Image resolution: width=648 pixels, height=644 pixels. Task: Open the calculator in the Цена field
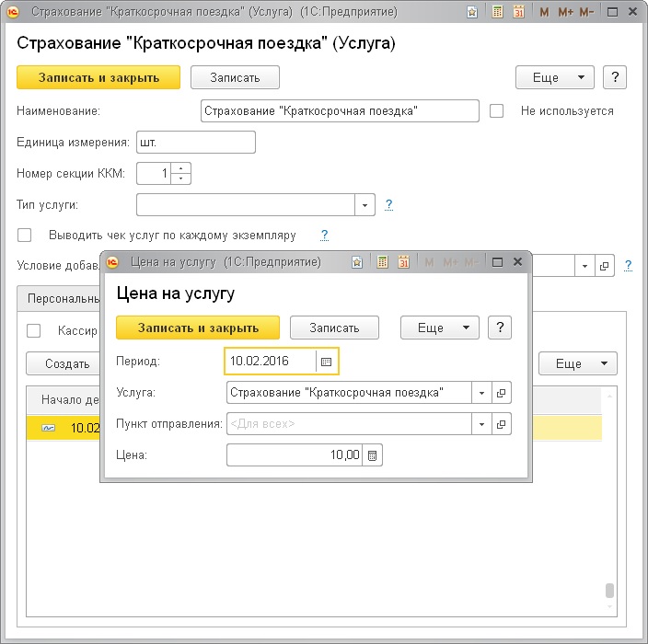tap(372, 455)
